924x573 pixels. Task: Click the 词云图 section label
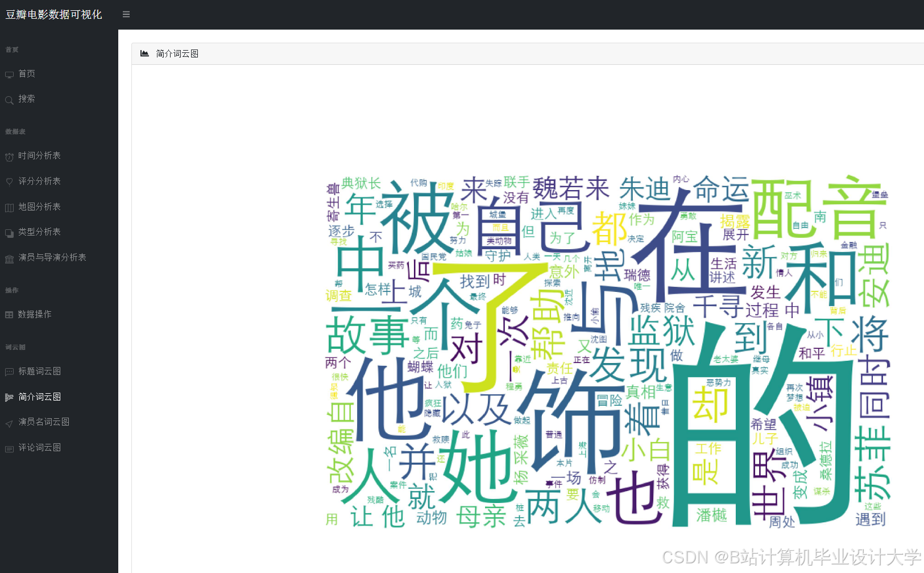[x=15, y=347]
